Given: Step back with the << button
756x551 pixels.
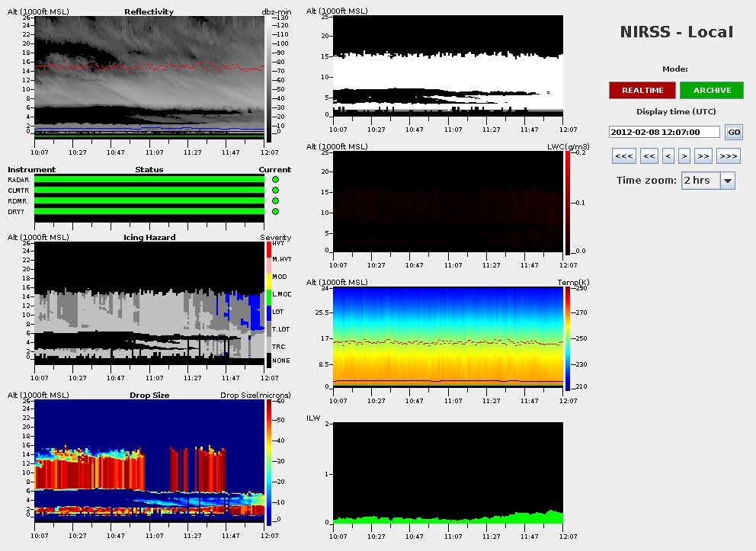Looking at the screenshot, I should coord(649,156).
